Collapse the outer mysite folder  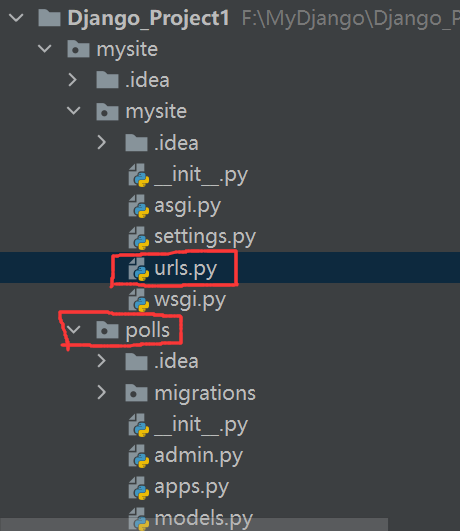point(45,49)
